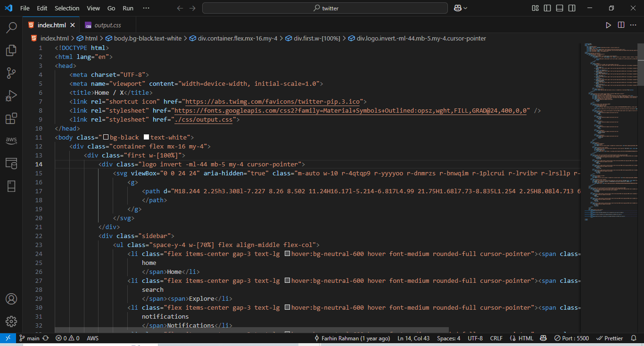Toggle the secondary sidebar visibility
Screen dimensions: 644x346
click(x=571, y=8)
